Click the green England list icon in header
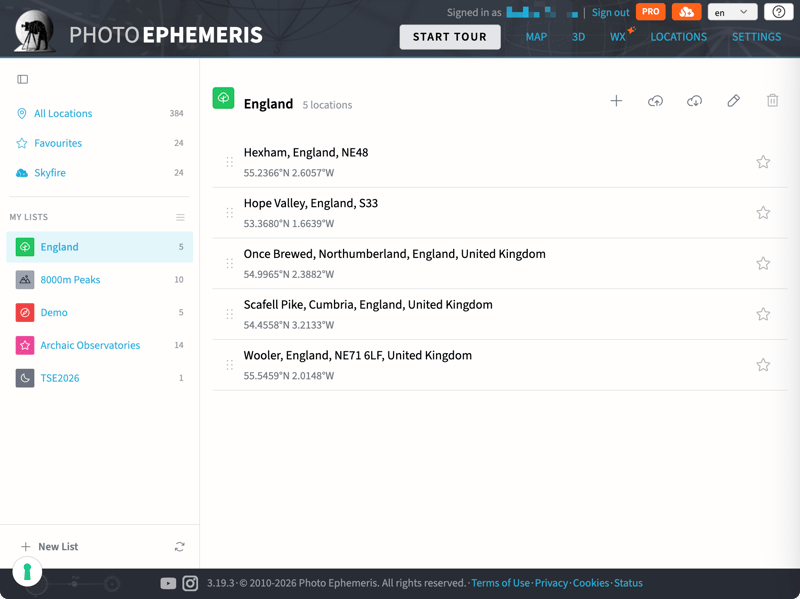 coord(223,98)
